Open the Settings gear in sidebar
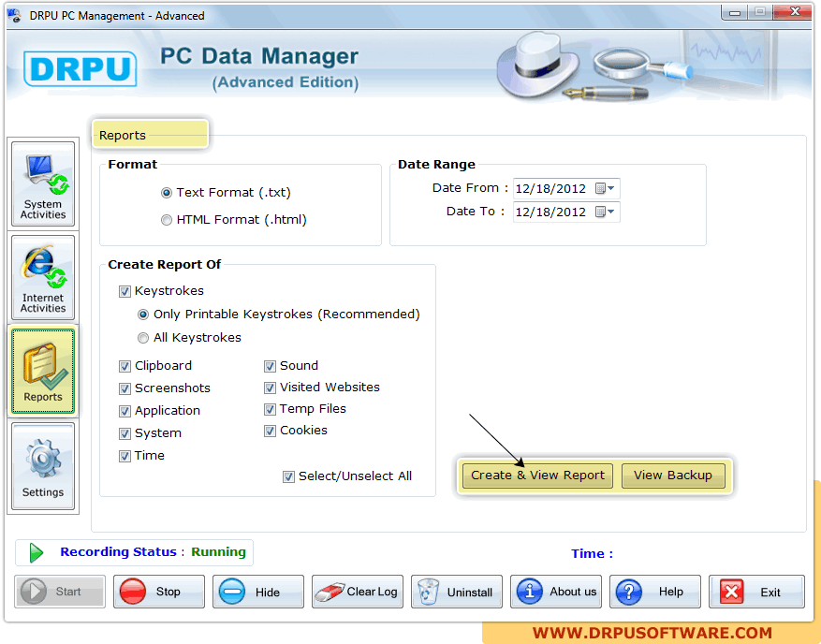Image resolution: width=821 pixels, height=644 pixels. 43,466
